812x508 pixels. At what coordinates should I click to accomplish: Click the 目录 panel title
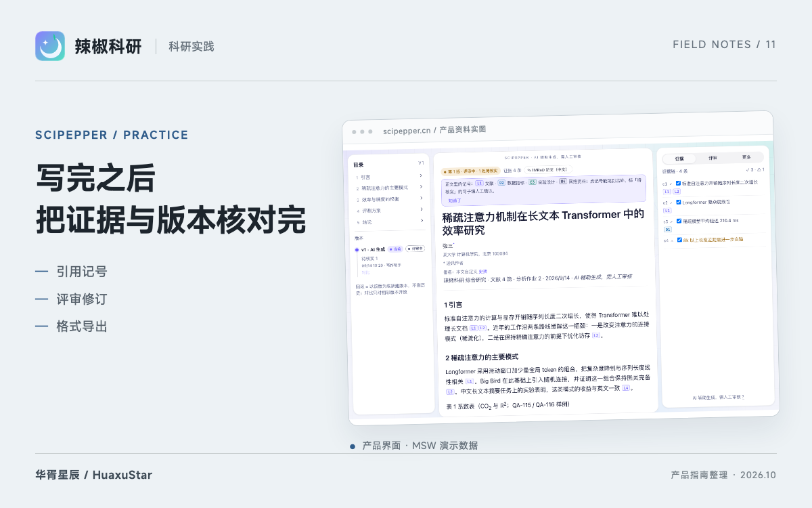[x=359, y=165]
